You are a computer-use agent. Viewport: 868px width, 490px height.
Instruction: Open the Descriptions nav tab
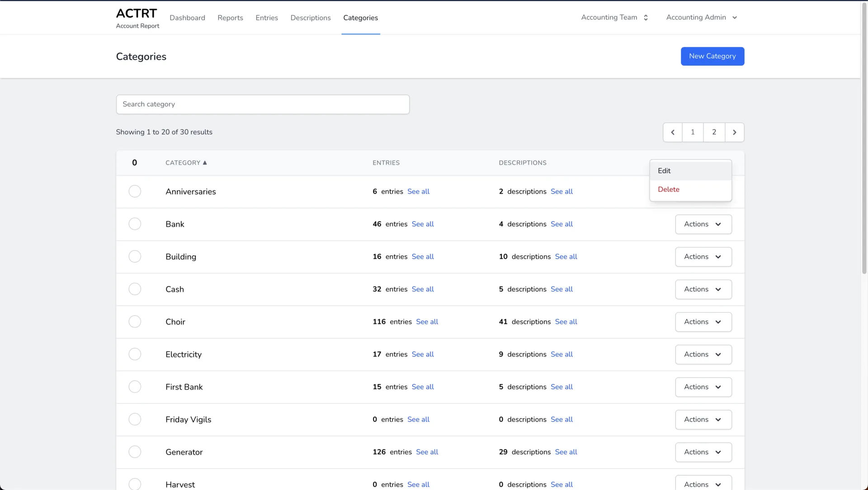click(311, 18)
